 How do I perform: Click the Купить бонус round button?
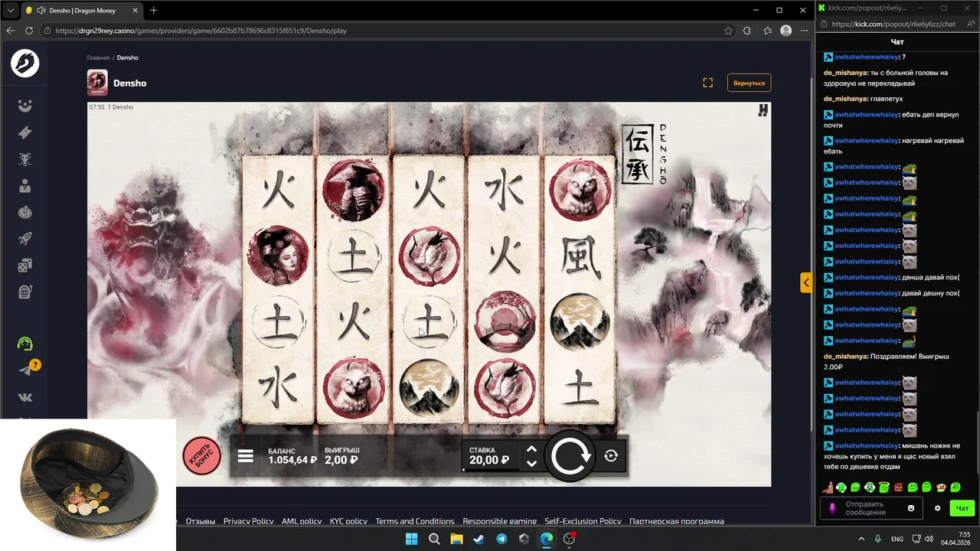pyautogui.click(x=202, y=456)
